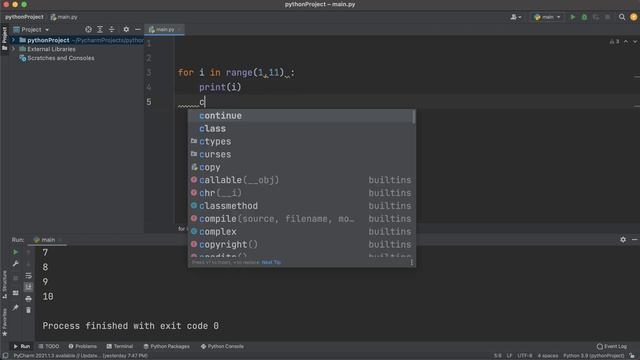Screen dimensions: 640x360
Task: Choose 'classmethod' builtin suggestion
Action: [301, 206]
